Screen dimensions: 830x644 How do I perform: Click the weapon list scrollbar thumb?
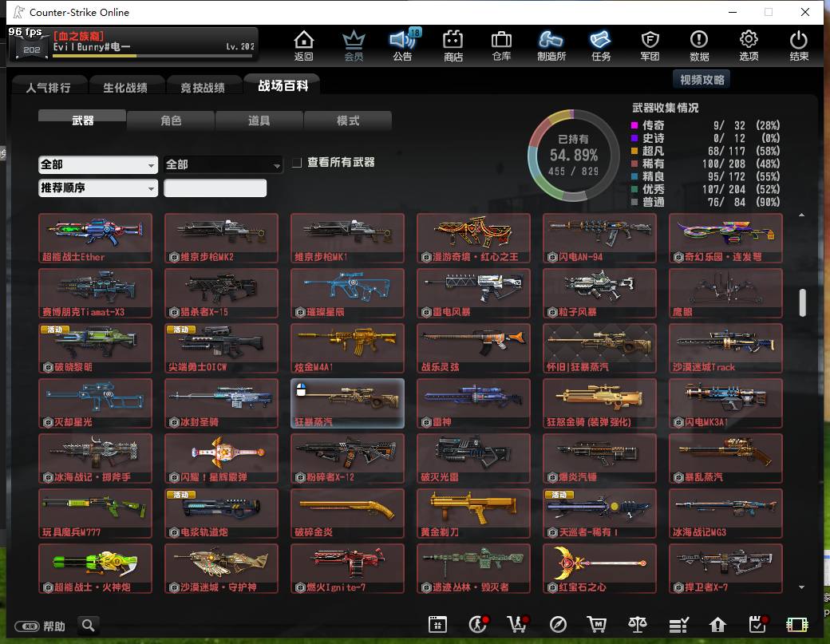coord(803,302)
